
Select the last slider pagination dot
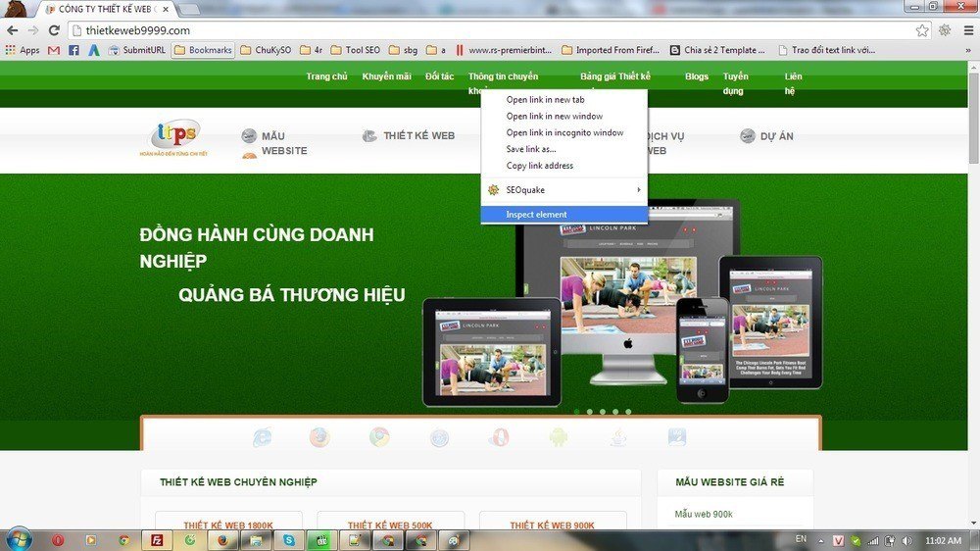628,412
